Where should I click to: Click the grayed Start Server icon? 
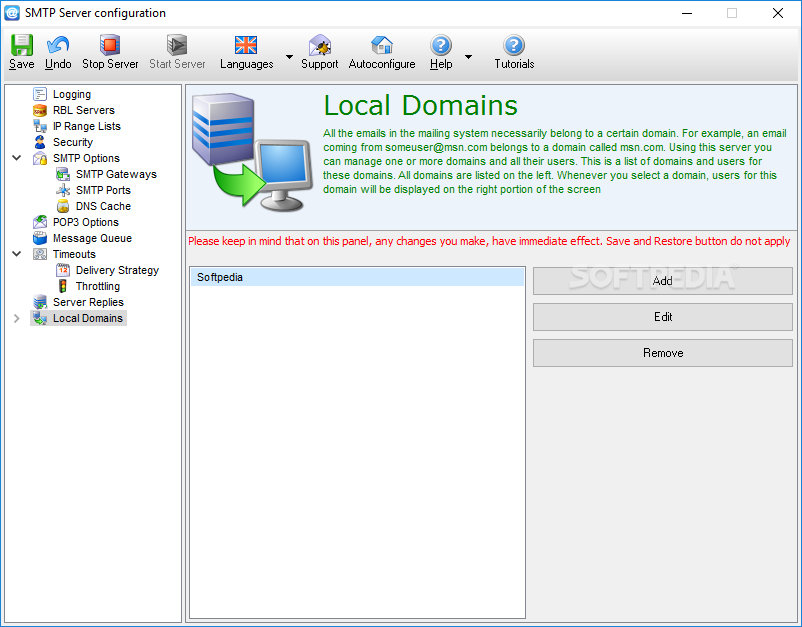pos(177,45)
